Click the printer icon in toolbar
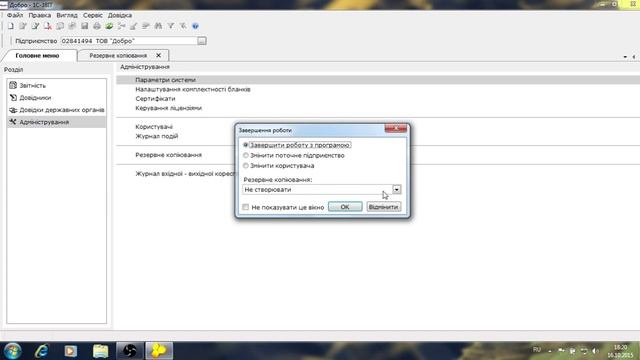Screen dimensions: 640x360 pos(97,26)
